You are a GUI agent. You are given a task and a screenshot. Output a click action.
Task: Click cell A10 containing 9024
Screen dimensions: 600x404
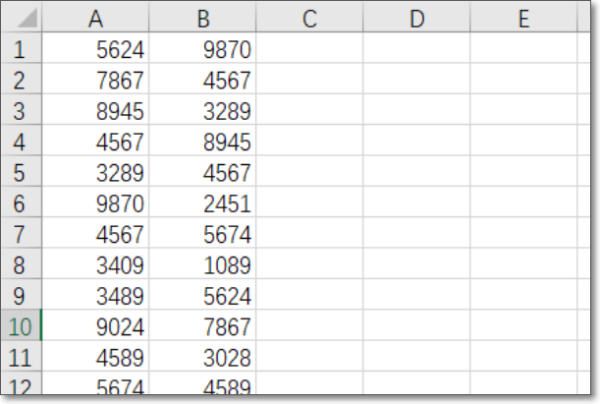pos(97,325)
